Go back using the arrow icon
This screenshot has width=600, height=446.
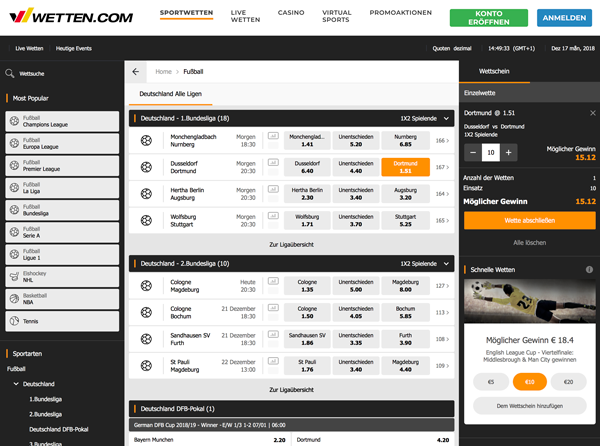[x=135, y=72]
